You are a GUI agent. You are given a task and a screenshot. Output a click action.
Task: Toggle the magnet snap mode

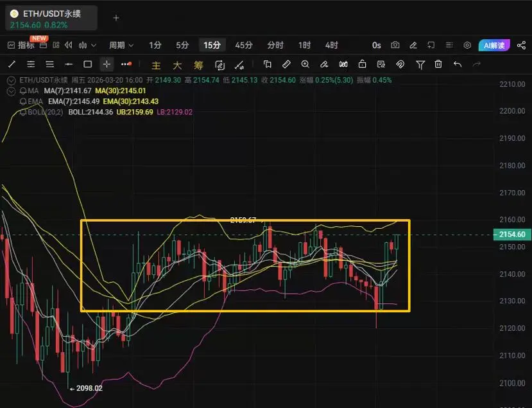tap(400, 64)
